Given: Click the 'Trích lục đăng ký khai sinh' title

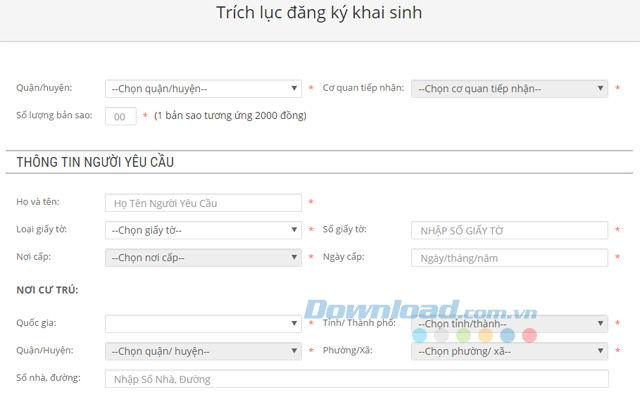Looking at the screenshot, I should (x=319, y=13).
